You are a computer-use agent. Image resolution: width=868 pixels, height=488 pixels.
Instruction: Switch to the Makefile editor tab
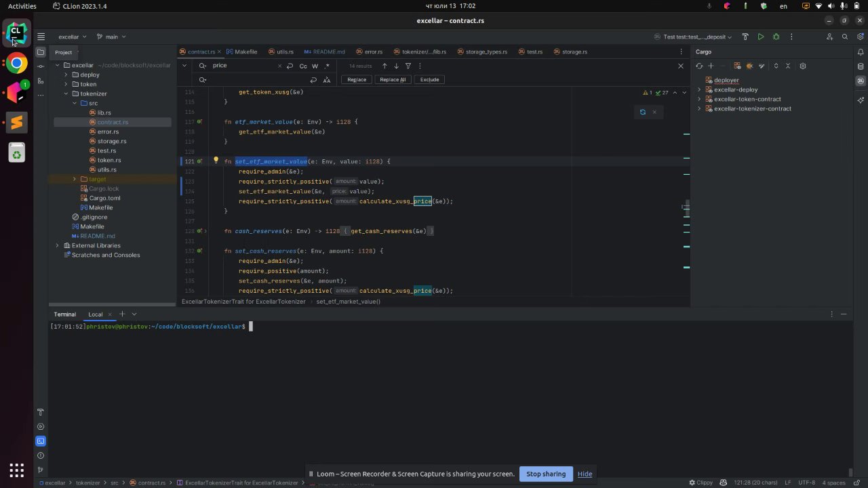tap(241, 52)
